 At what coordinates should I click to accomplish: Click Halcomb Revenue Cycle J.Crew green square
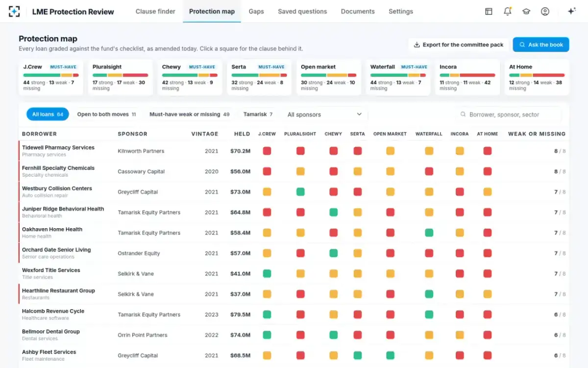pyautogui.click(x=267, y=315)
